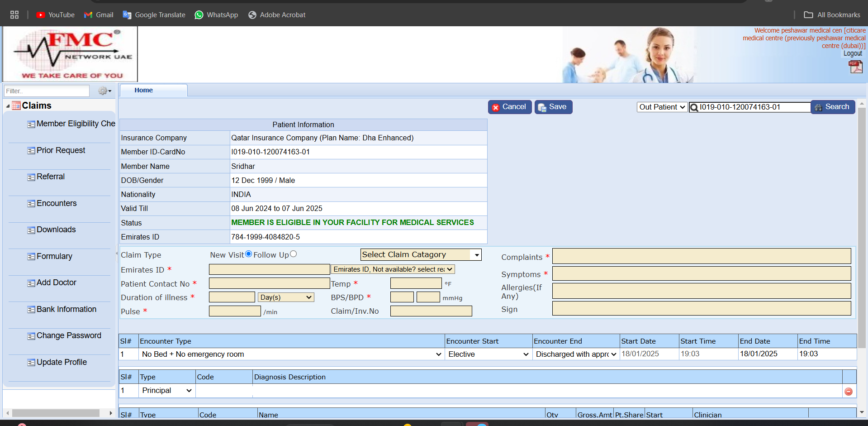
Task: Click the Complaints input field
Action: click(x=701, y=256)
